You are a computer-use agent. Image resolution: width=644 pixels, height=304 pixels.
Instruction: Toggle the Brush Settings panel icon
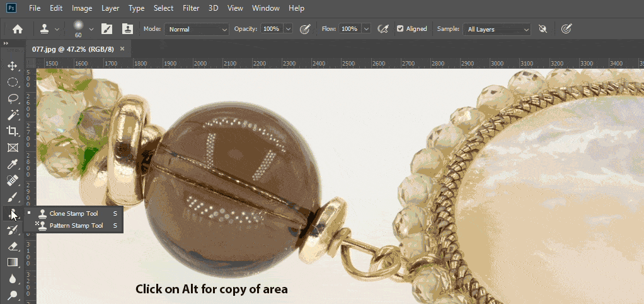coord(106,29)
